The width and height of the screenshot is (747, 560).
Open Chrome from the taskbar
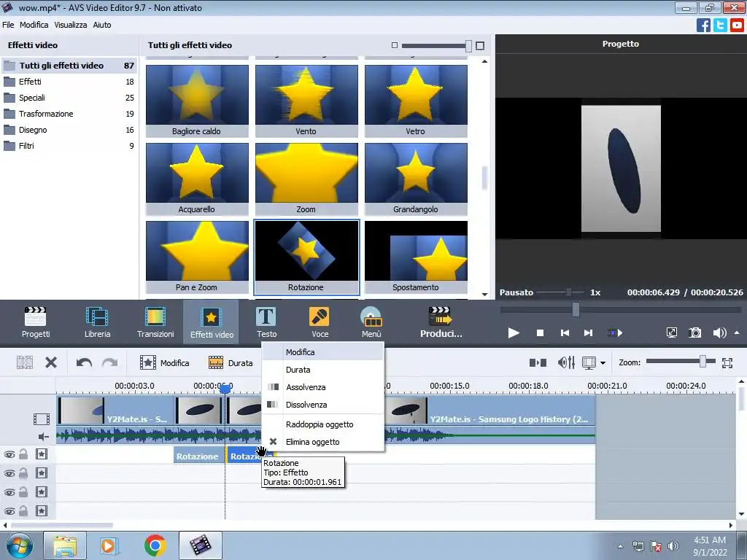(x=155, y=545)
